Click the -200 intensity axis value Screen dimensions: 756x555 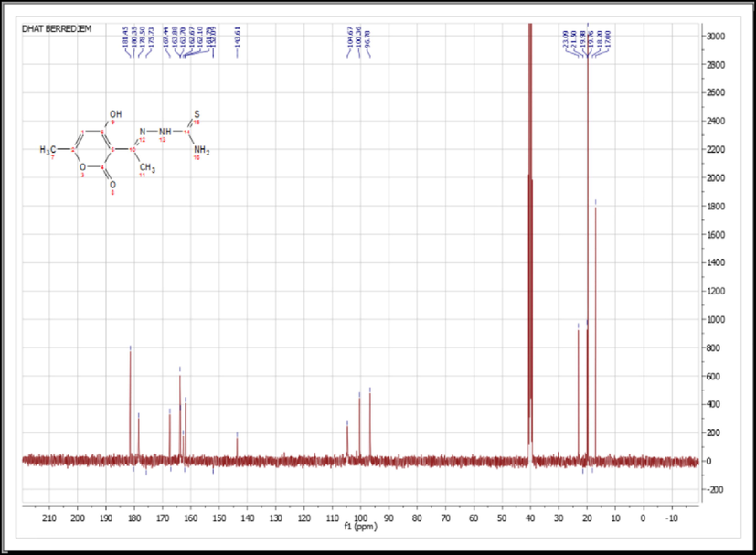coord(715,490)
